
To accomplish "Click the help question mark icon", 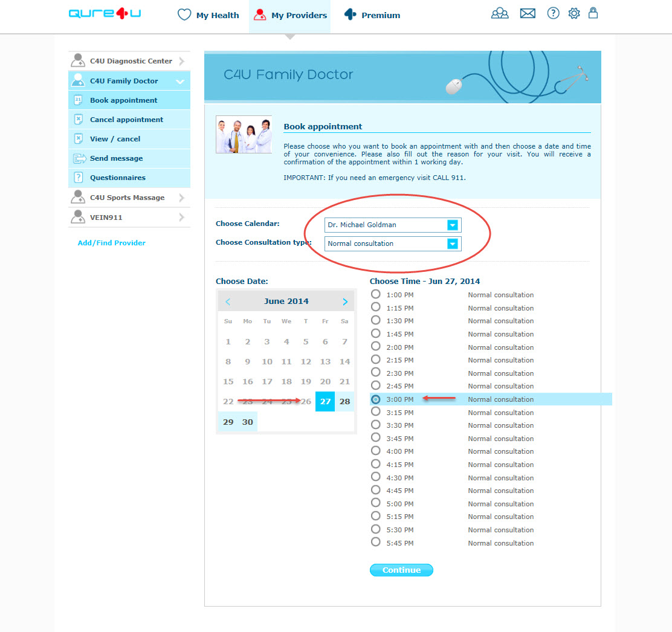I will point(554,13).
